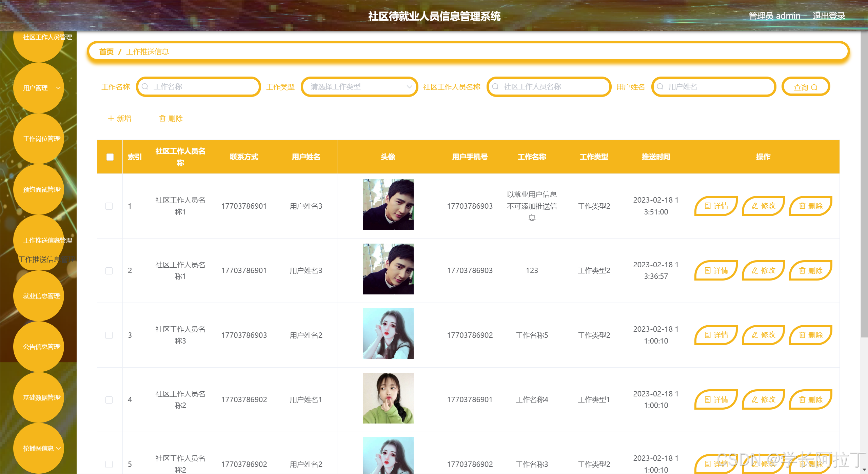
Task: Click trash icon for batch 删除
Action: click(x=162, y=118)
